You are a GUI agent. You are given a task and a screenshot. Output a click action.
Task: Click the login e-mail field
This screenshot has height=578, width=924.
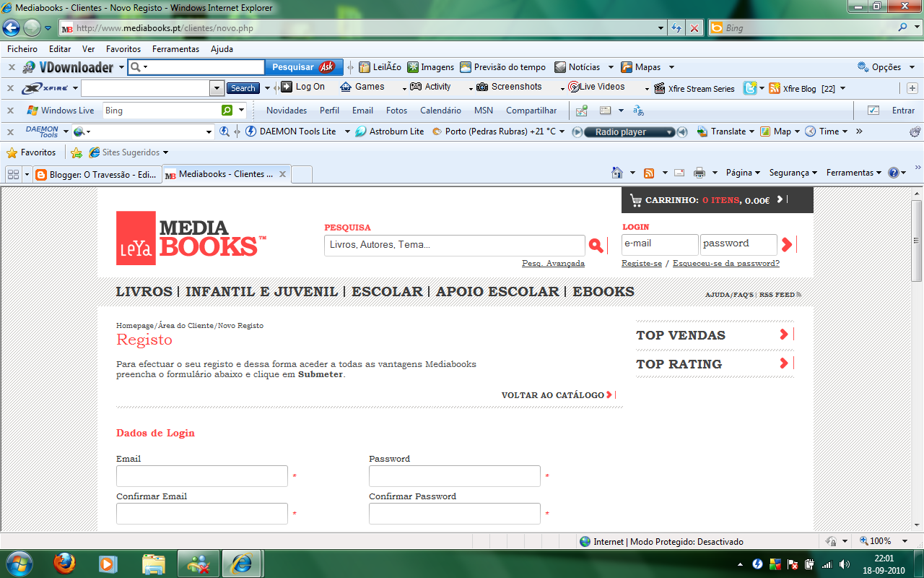tap(660, 244)
